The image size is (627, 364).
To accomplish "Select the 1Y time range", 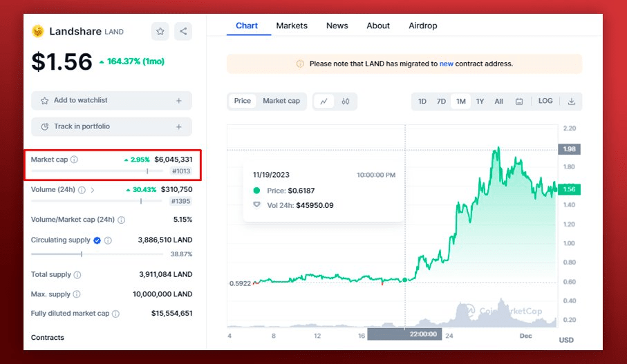I will pyautogui.click(x=480, y=102).
